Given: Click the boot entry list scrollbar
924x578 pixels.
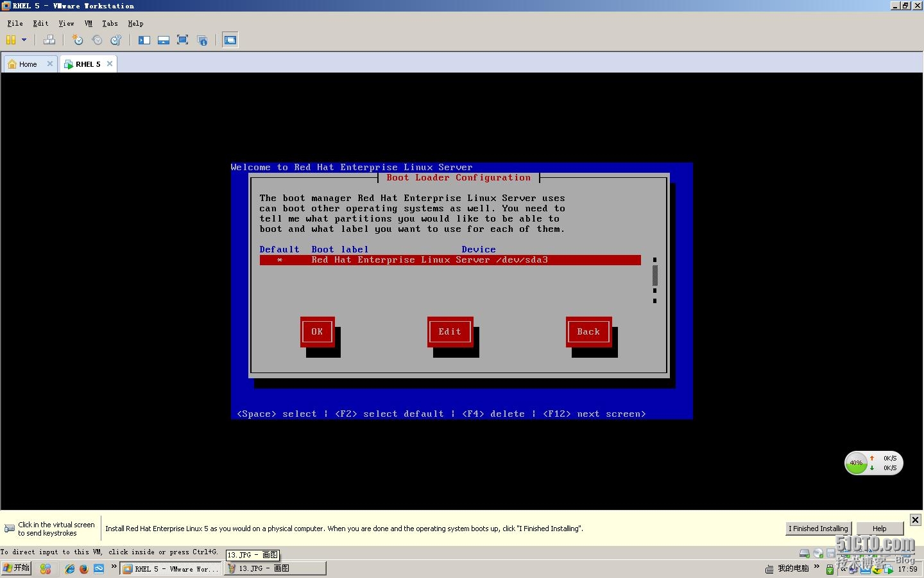Looking at the screenshot, I should click(x=654, y=280).
